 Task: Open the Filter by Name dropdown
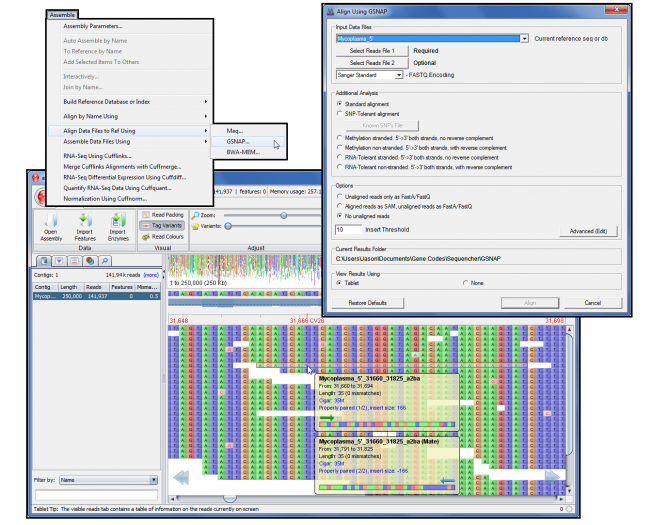[154, 480]
